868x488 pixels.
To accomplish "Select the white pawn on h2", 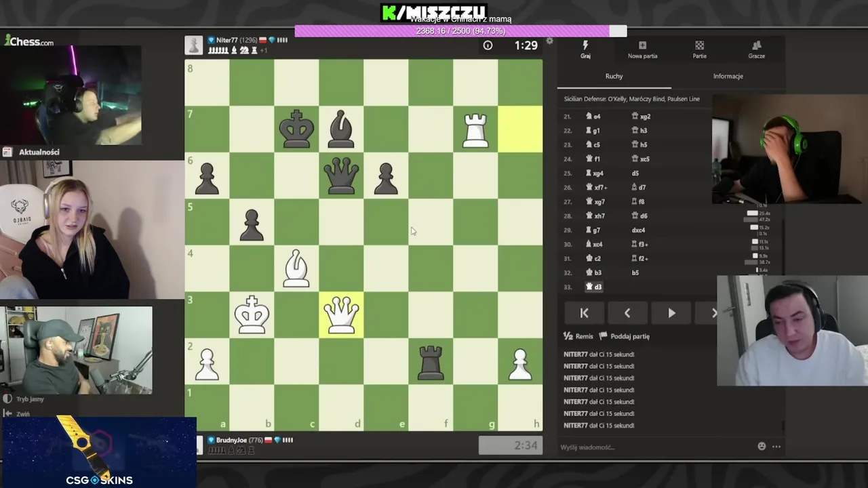I will [520, 361].
